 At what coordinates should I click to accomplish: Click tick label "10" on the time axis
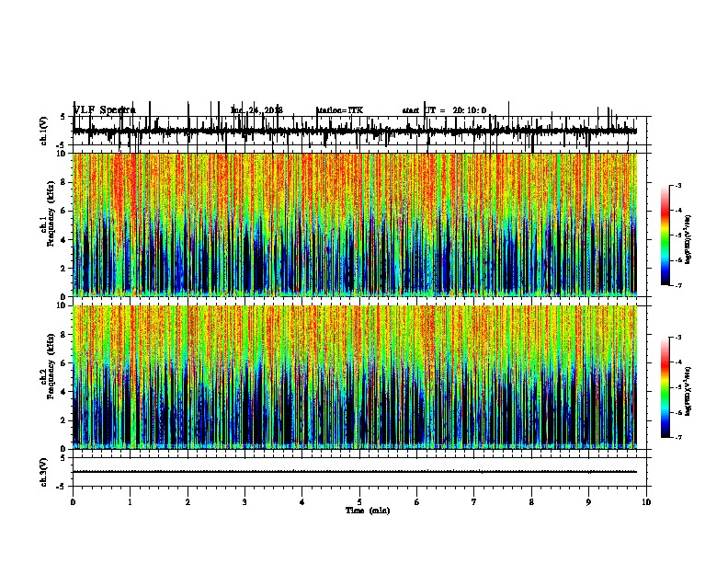[x=646, y=502]
